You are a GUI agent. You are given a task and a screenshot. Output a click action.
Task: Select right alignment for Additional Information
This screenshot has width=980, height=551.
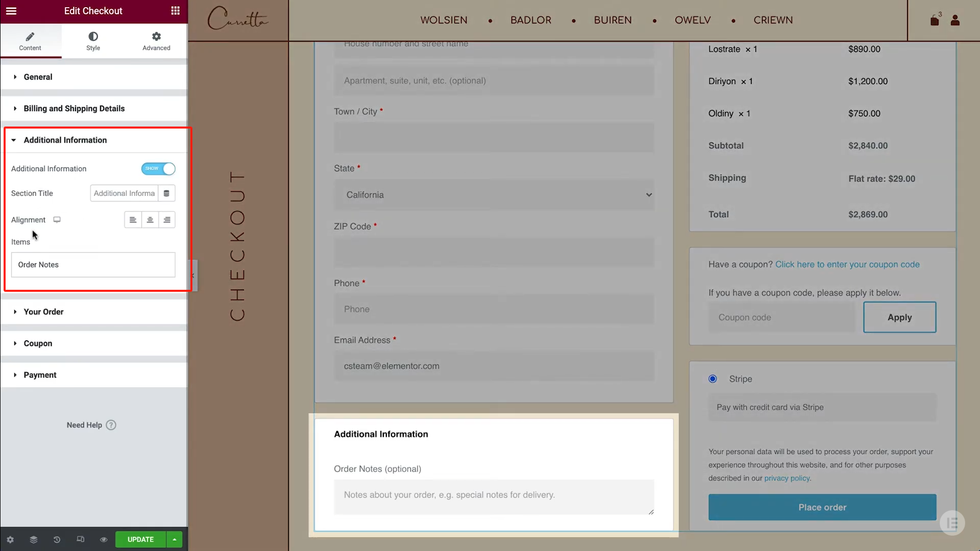tap(167, 219)
